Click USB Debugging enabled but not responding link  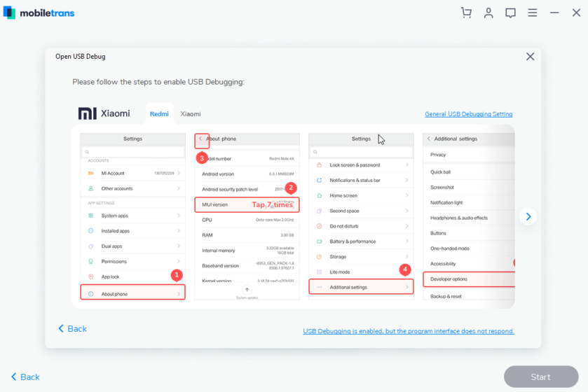(x=409, y=331)
